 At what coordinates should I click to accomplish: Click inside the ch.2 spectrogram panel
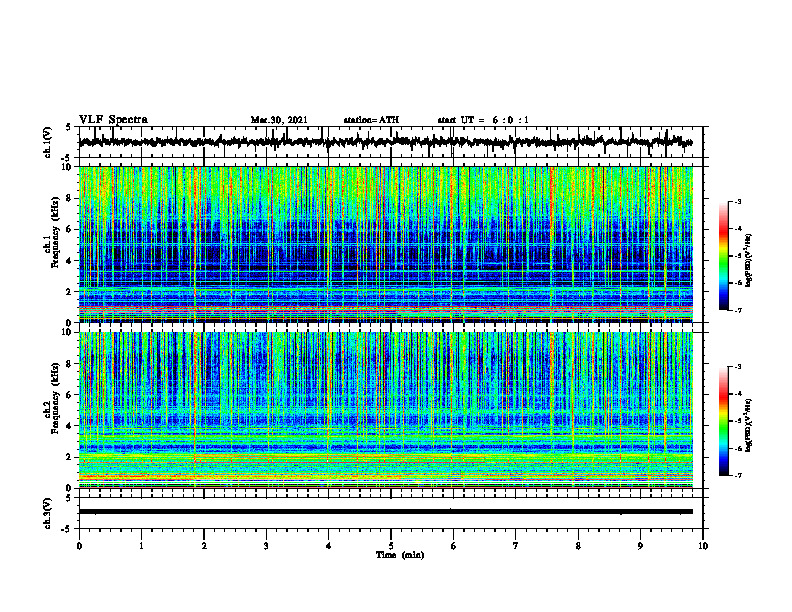(386, 410)
